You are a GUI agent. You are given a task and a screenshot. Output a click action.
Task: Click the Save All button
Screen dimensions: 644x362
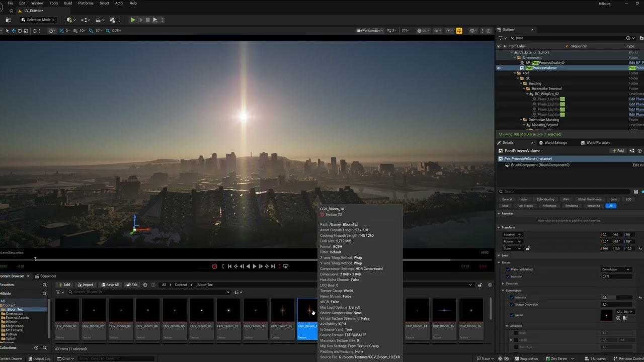tap(110, 285)
